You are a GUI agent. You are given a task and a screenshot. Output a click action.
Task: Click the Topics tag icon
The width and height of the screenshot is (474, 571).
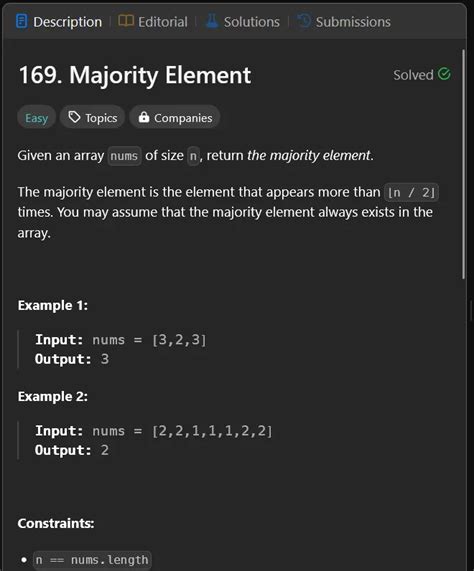pyautogui.click(x=75, y=117)
